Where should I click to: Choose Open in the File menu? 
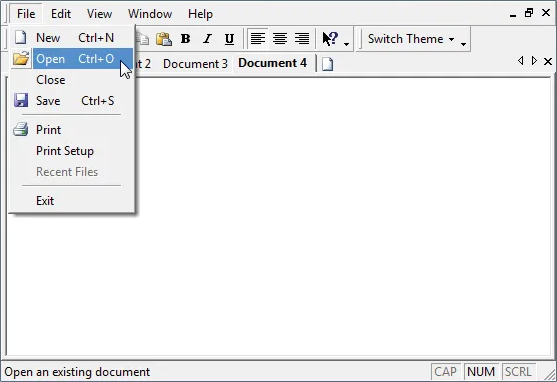pyautogui.click(x=72, y=59)
